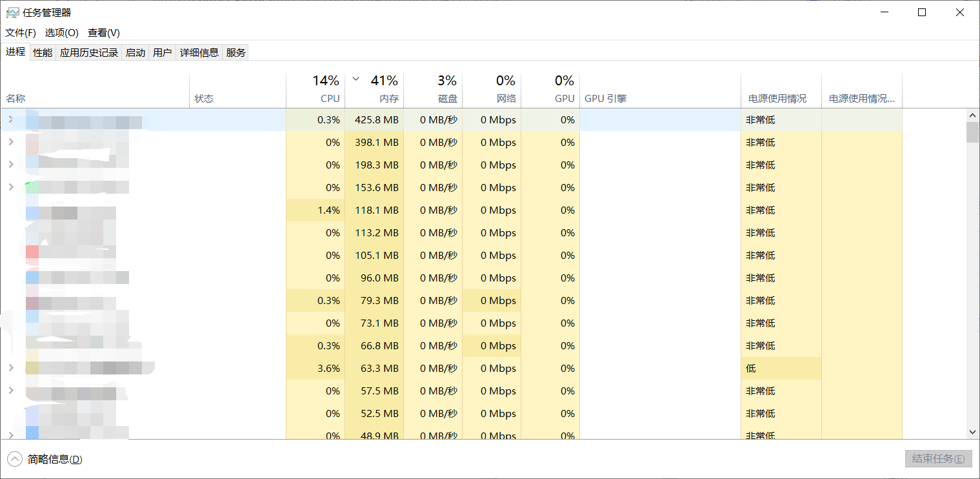Select the 进程 tab
980x479 pixels.
pos(15,52)
